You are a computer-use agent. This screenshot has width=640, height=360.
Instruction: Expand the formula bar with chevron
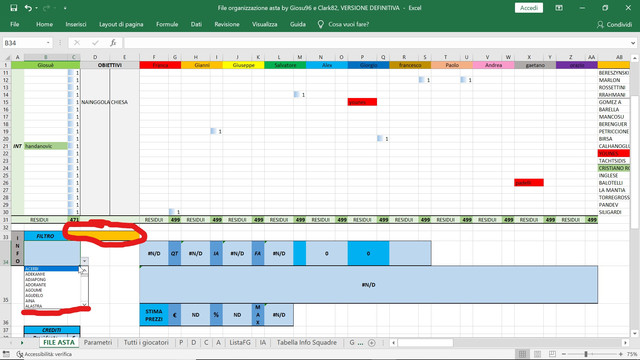(633, 43)
